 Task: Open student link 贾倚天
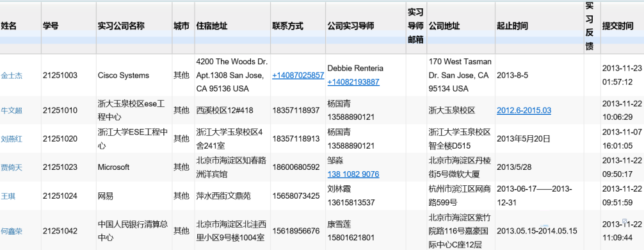point(12,167)
